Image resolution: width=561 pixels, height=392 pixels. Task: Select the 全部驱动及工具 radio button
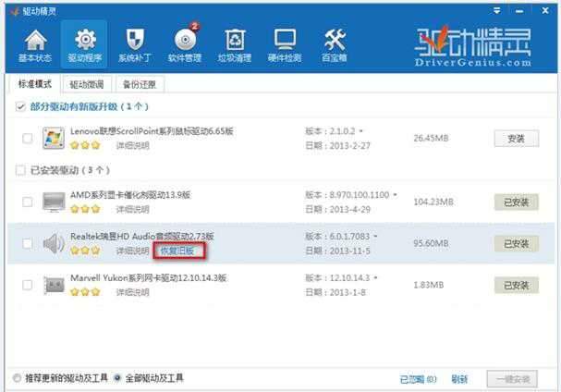click(x=117, y=378)
